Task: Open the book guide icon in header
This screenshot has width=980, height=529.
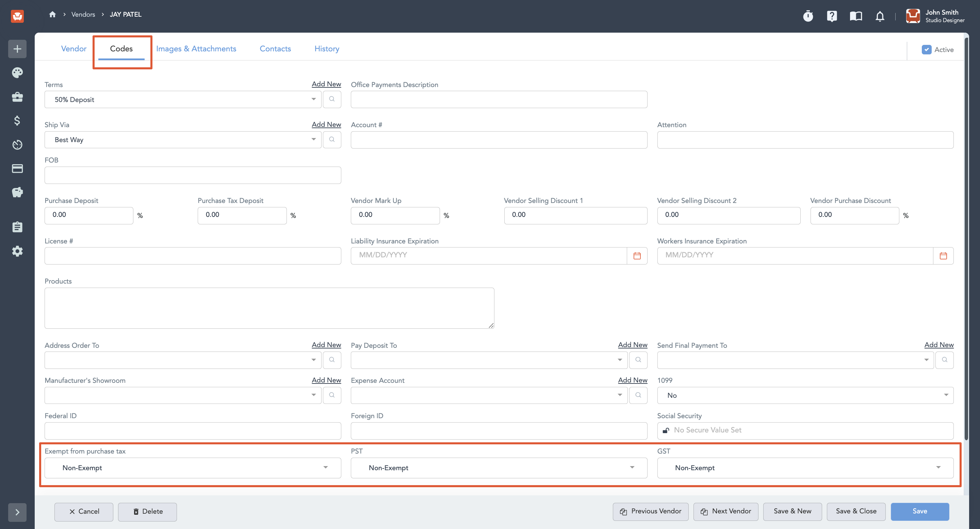Action: [856, 16]
